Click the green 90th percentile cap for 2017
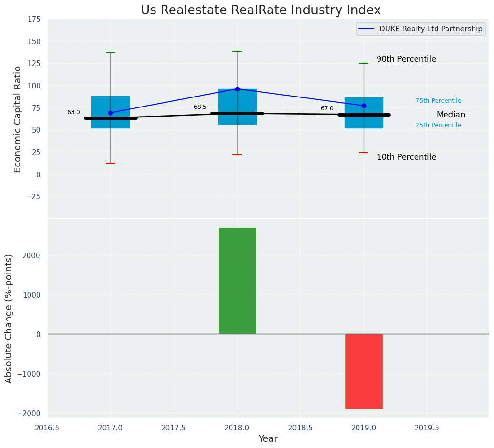494x448 pixels. click(110, 53)
